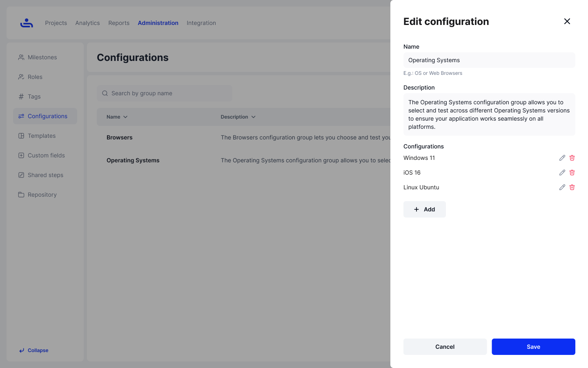
Task: Add a new configuration item
Action: tap(424, 209)
